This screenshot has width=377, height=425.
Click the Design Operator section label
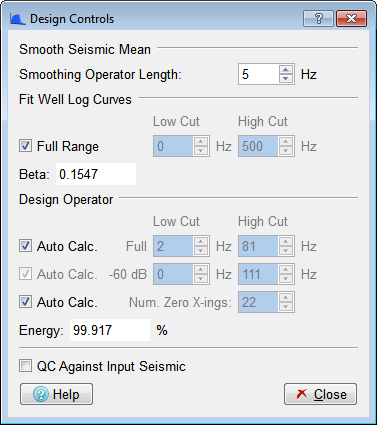pyautogui.click(x=66, y=199)
